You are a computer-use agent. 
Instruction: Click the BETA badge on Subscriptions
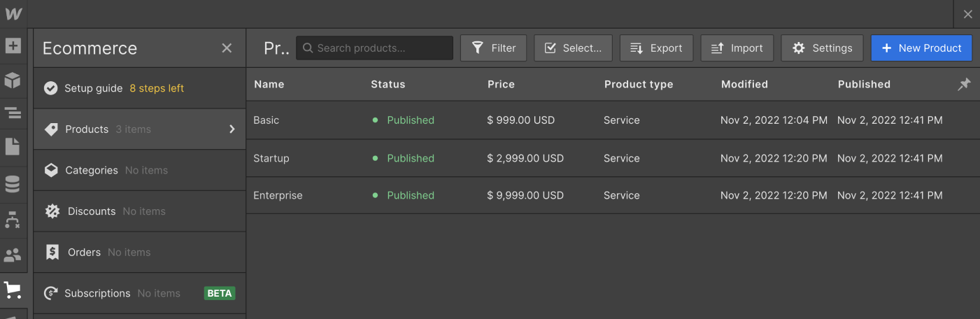[x=220, y=293]
